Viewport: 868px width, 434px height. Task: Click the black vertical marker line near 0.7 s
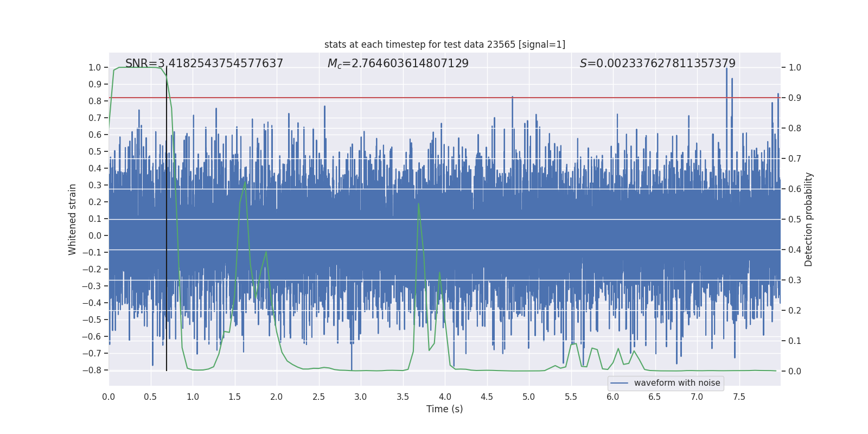pos(167,219)
